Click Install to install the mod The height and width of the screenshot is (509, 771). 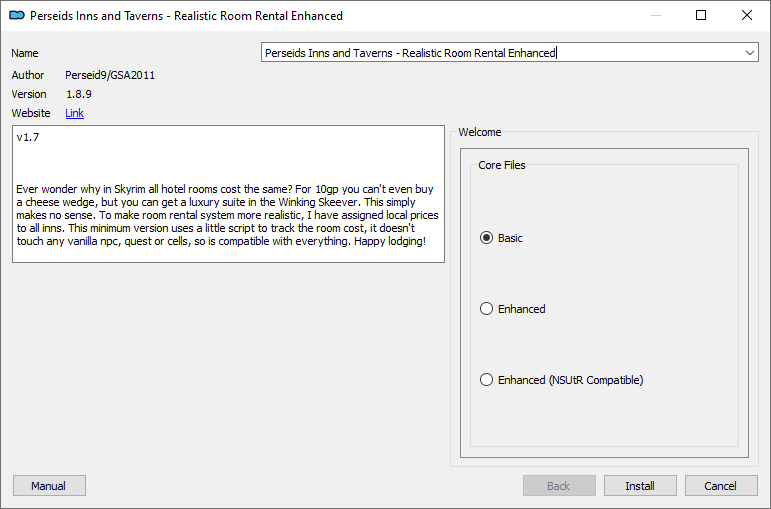point(640,486)
